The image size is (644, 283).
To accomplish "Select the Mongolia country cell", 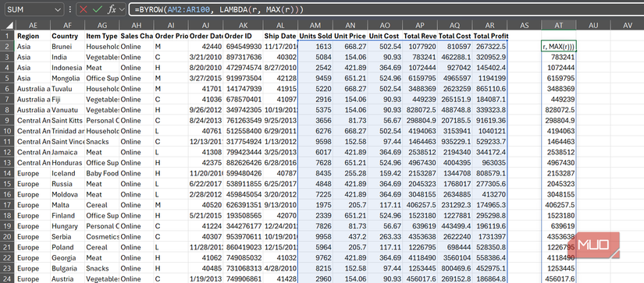I will pyautogui.click(x=67, y=78).
